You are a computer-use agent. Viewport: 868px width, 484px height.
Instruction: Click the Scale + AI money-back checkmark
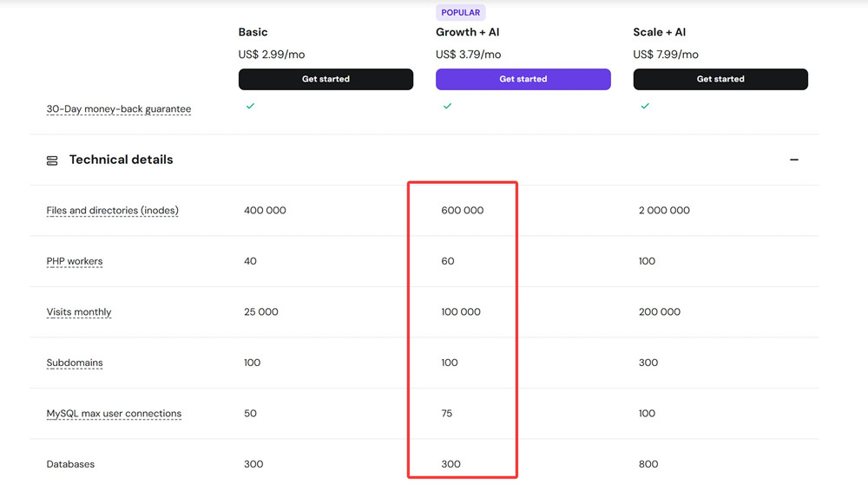click(645, 106)
